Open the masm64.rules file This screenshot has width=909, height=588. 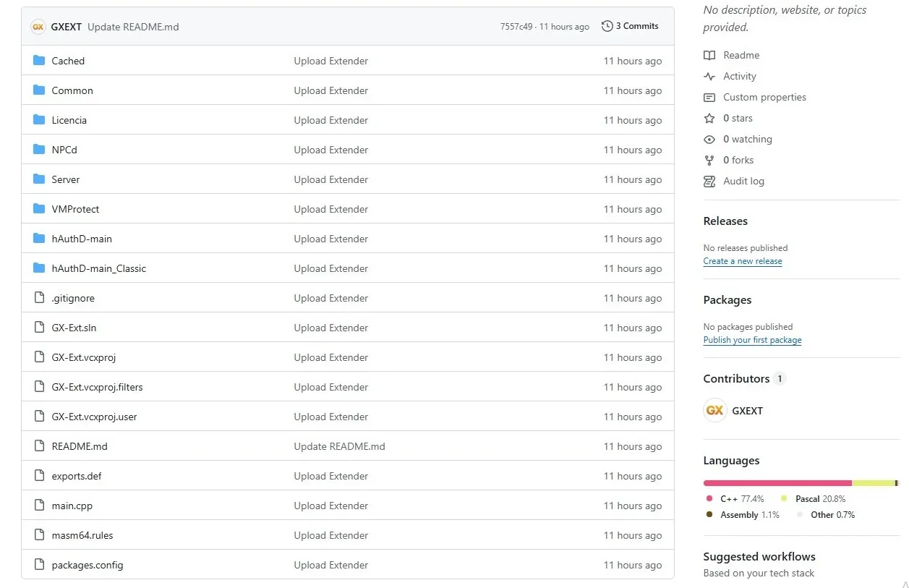tap(82, 535)
